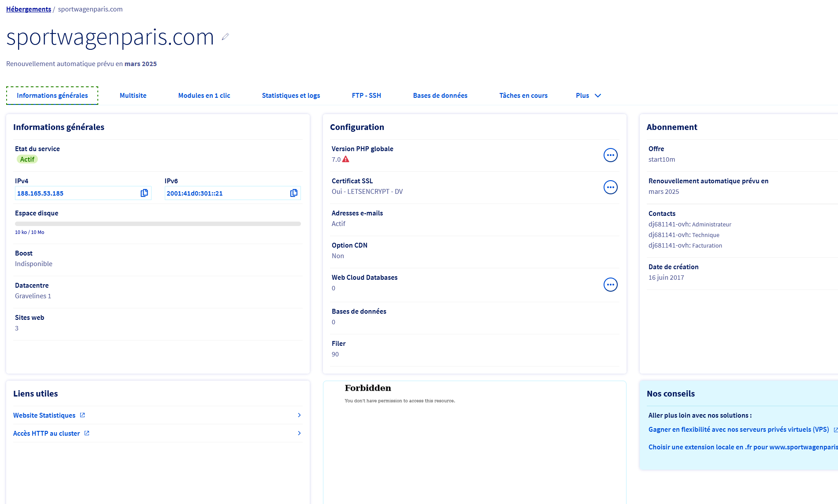
Task: Click external link icon beside Accès HTTP au cluster
Action: [x=87, y=433]
